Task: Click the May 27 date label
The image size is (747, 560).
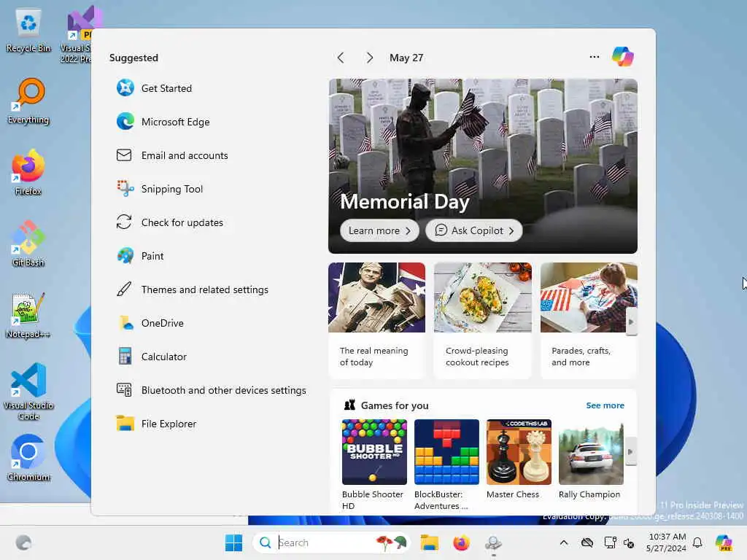Action: coord(406,58)
